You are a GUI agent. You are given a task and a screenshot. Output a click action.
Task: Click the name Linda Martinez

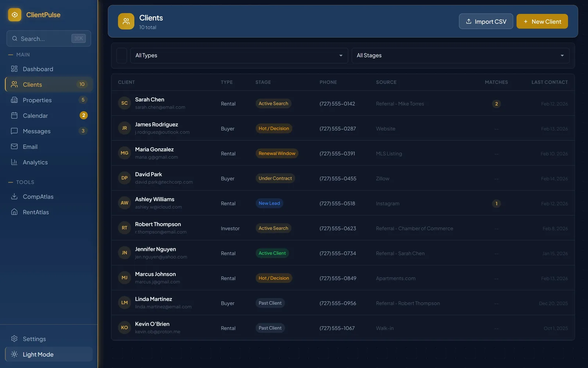click(153, 299)
